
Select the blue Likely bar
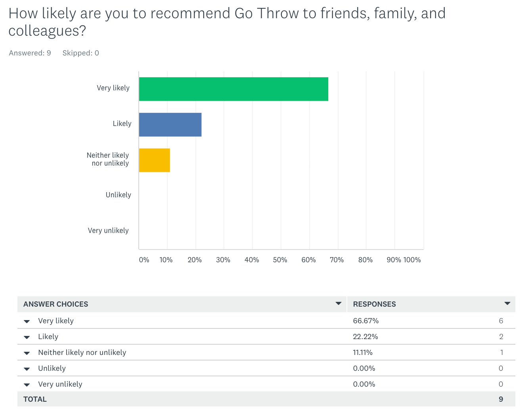[170, 125]
